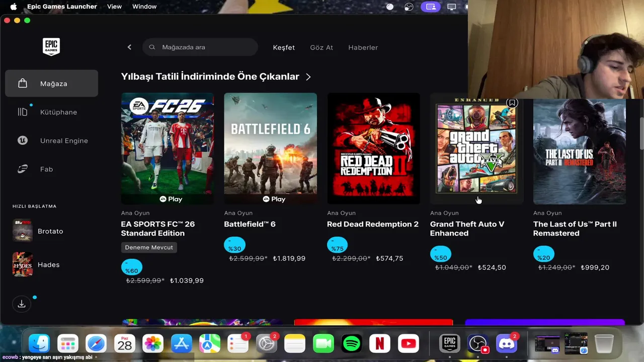
Task: Open screen sharing menu bar icon
Action: pos(431,7)
